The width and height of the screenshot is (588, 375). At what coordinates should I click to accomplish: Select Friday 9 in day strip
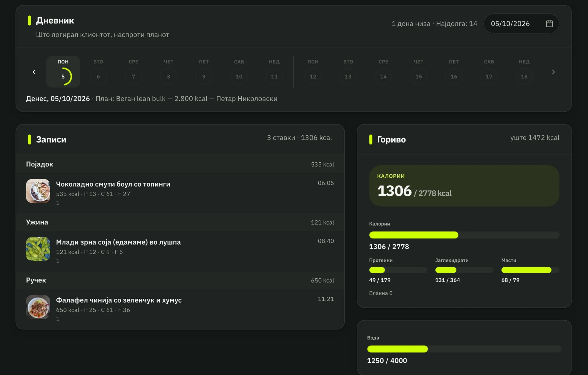click(x=204, y=72)
